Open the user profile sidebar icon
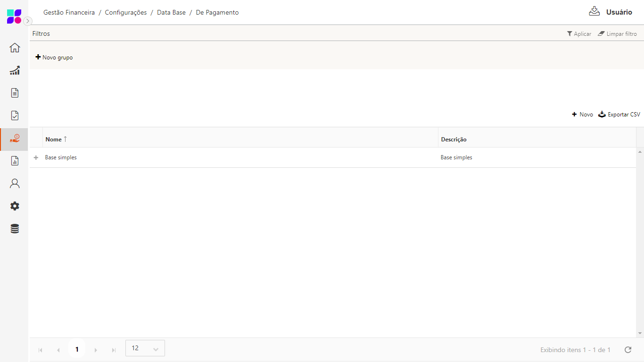The image size is (644, 362). click(x=15, y=183)
